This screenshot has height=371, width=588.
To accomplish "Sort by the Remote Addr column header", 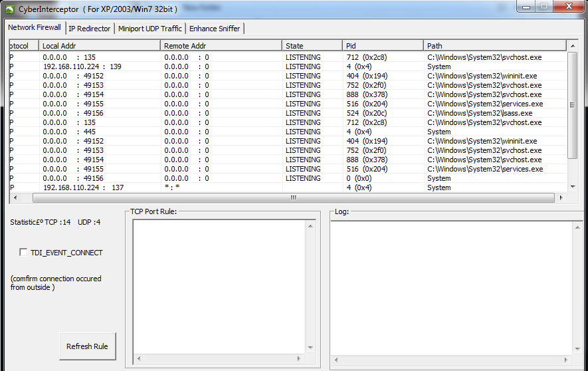I will pos(221,46).
